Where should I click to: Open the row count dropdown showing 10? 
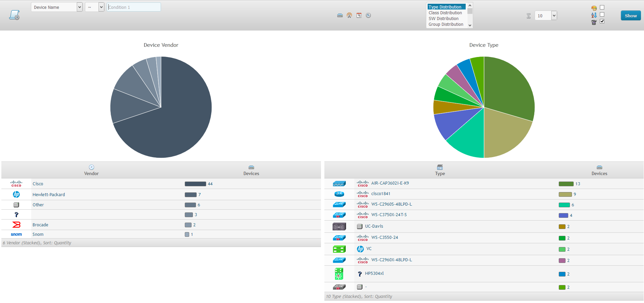coord(546,16)
